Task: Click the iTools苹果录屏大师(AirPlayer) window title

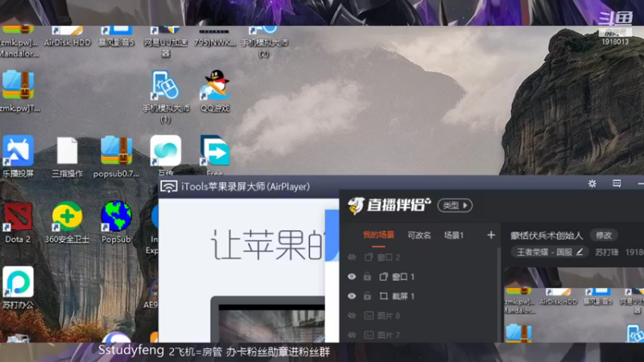Action: (246, 187)
